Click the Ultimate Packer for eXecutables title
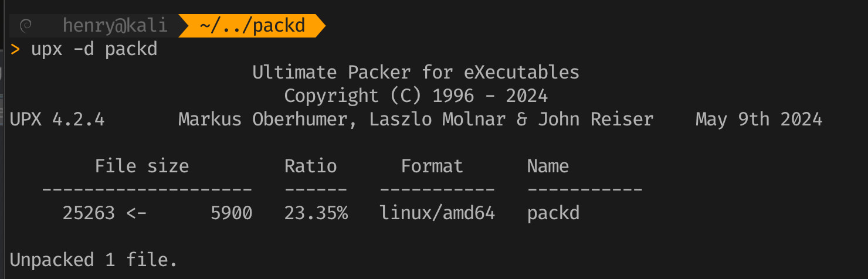The width and height of the screenshot is (868, 279). [415, 73]
